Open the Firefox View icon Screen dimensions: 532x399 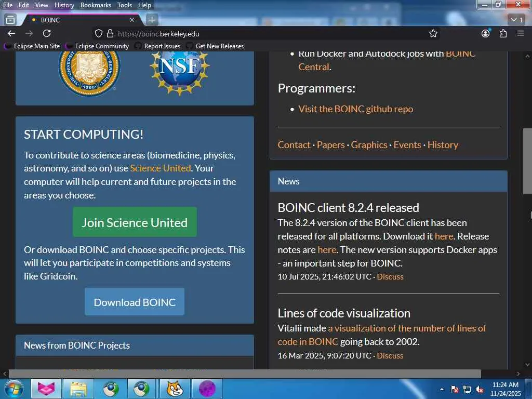pyautogui.click(x=10, y=20)
